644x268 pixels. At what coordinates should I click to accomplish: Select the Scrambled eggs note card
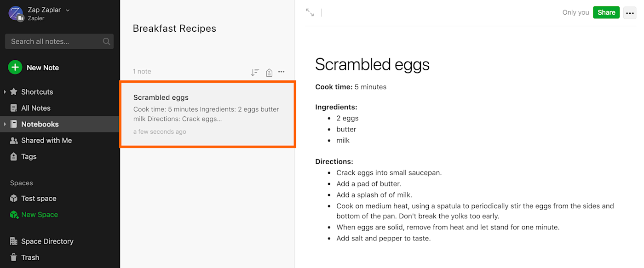click(x=207, y=114)
